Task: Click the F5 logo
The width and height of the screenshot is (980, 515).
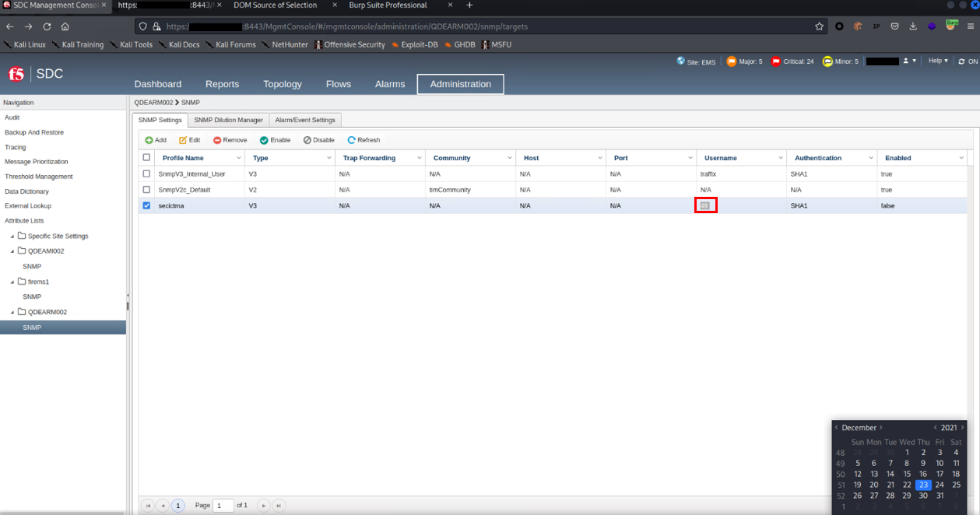Action: click(16, 74)
